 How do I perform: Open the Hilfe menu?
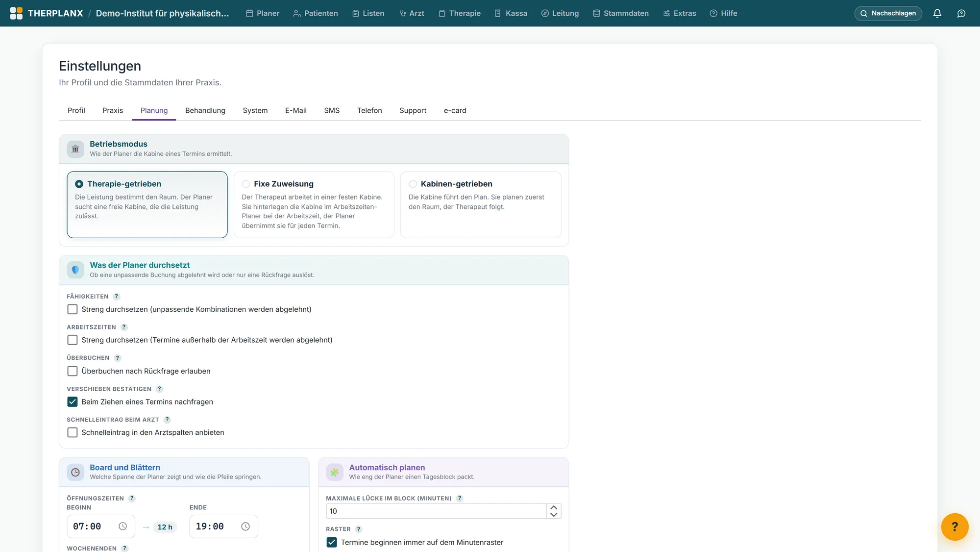(723, 13)
